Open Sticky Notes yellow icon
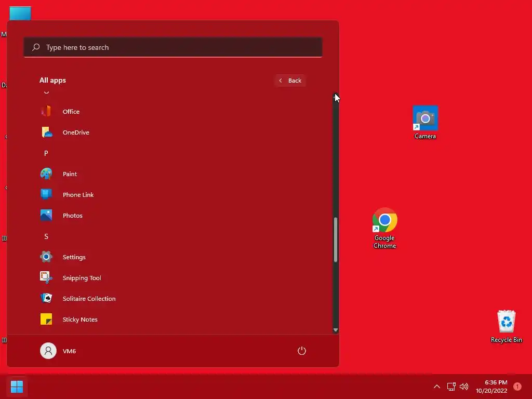Viewport: 532px width, 399px height. click(46, 320)
